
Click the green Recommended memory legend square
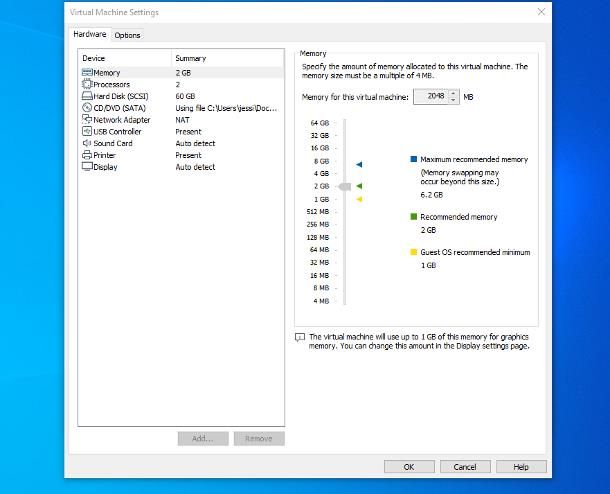click(x=414, y=217)
